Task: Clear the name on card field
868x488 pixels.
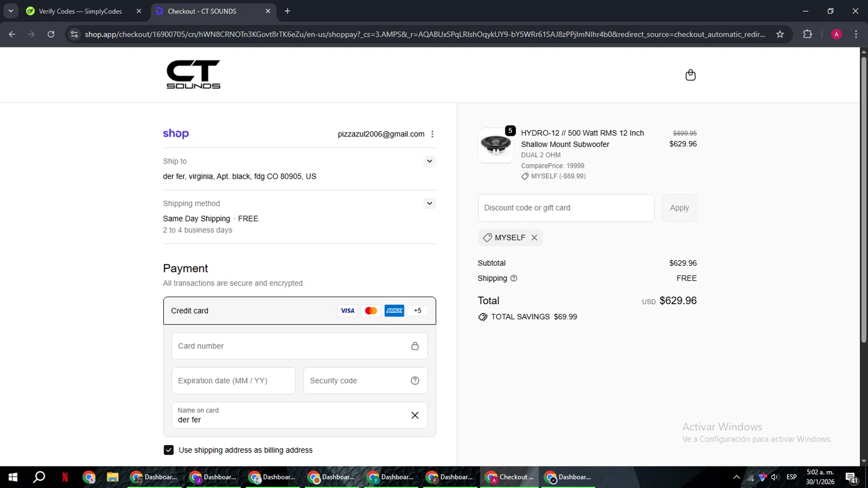Action: pyautogui.click(x=415, y=415)
